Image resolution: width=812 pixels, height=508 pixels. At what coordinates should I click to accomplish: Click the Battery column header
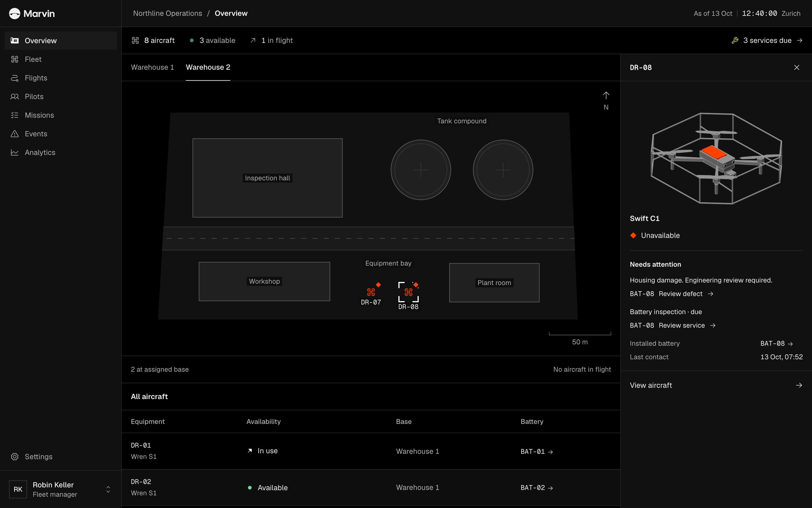(532, 422)
